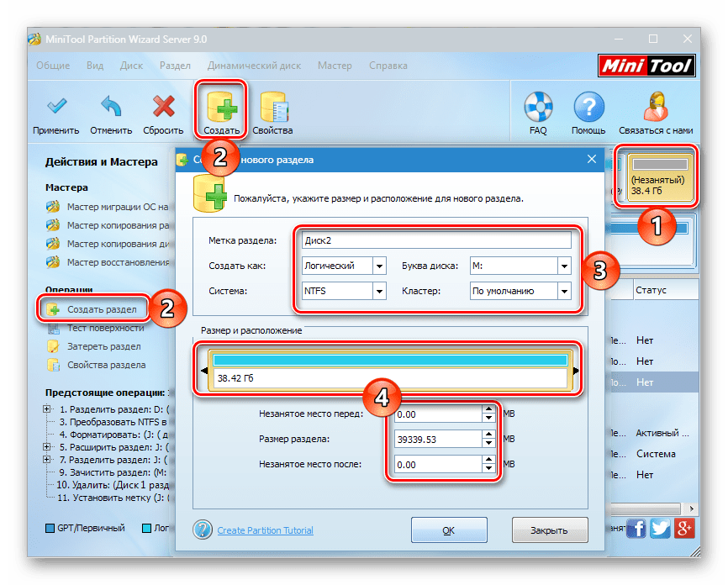The width and height of the screenshot is (728, 585).
Task: Open the Кластер size dropdown
Action: (x=564, y=291)
